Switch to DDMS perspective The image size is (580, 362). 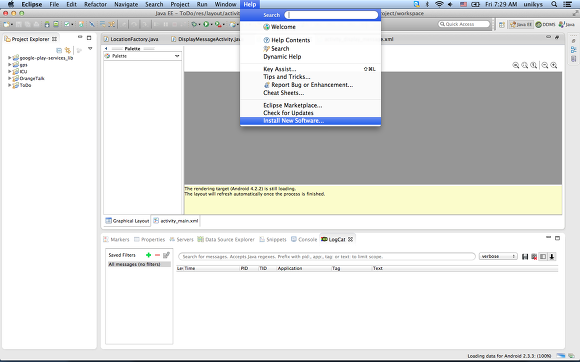545,24
